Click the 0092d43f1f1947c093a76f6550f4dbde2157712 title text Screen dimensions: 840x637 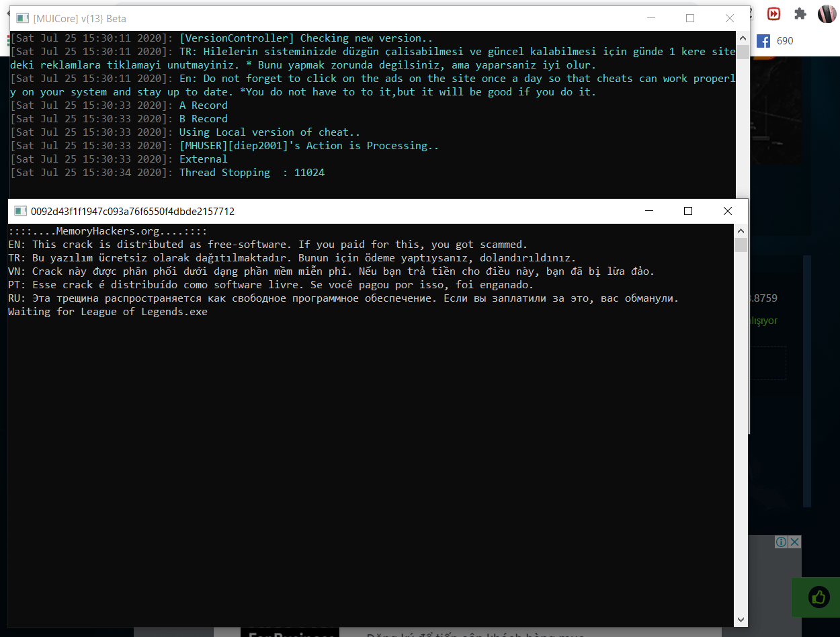click(132, 211)
